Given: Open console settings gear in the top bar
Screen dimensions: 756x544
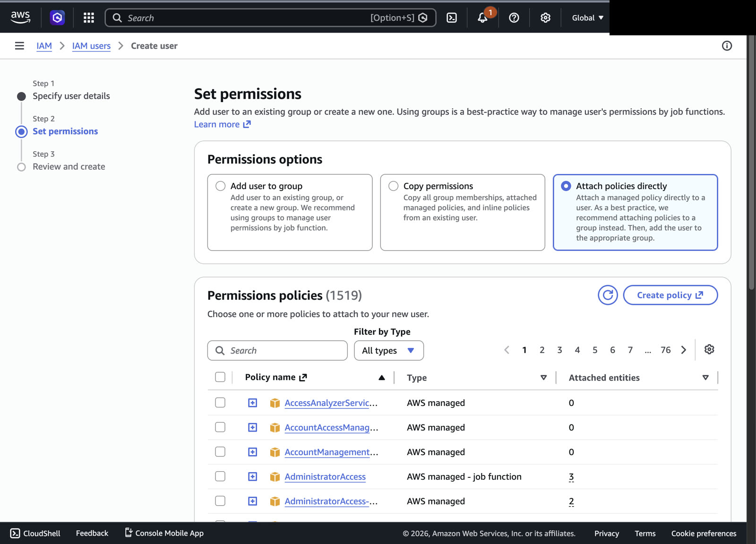Looking at the screenshot, I should pos(545,17).
